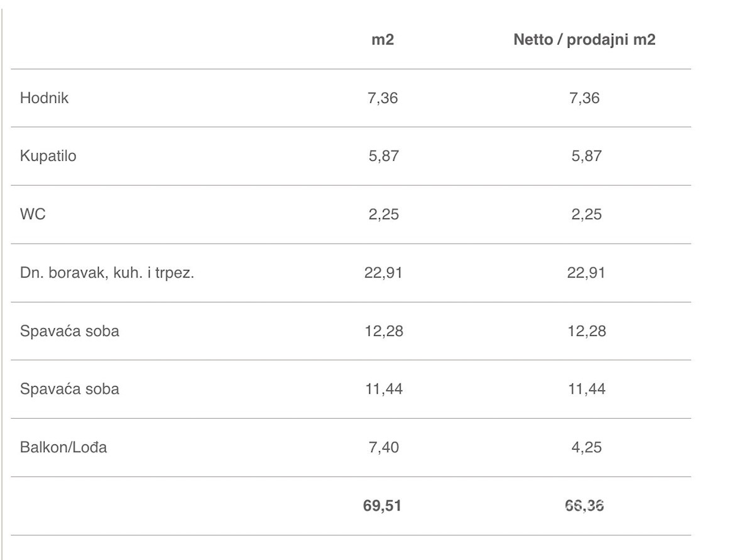
Task: Click the m2 column header
Action: [383, 40]
